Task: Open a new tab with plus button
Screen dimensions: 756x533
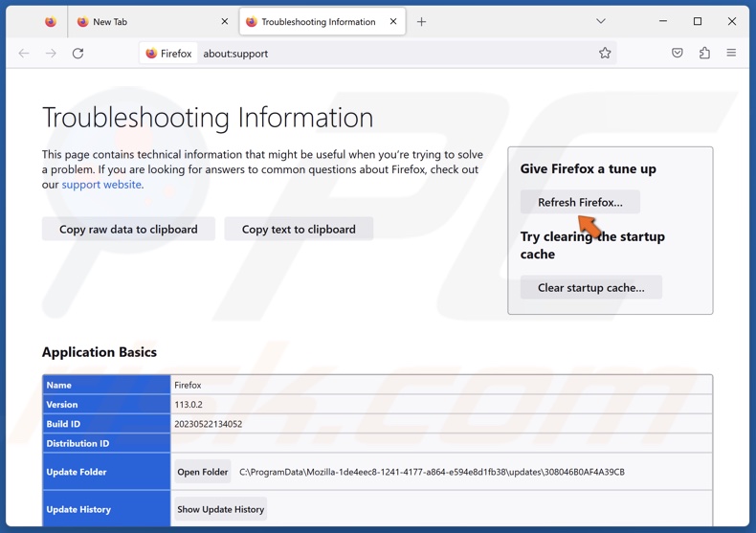Action: pyautogui.click(x=421, y=22)
